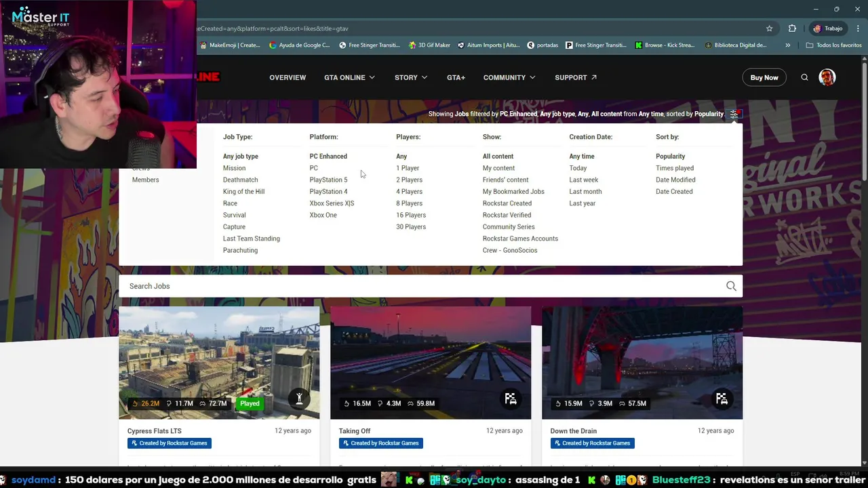Click the Down the Drain title

pyautogui.click(x=574, y=431)
